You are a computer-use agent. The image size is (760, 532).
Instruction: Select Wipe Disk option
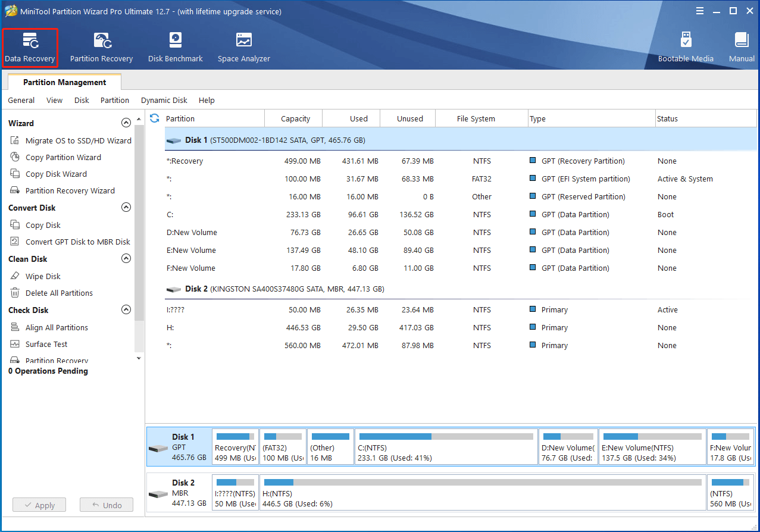35,276
